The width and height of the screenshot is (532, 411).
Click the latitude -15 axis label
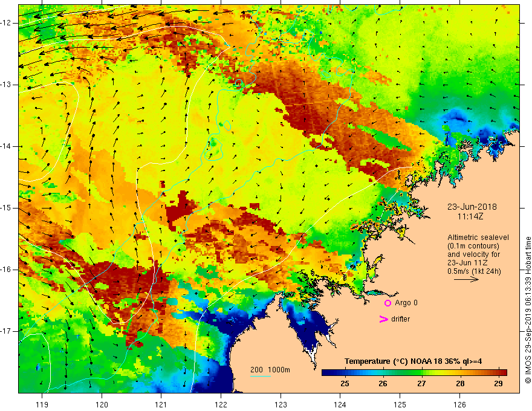(x=7, y=208)
